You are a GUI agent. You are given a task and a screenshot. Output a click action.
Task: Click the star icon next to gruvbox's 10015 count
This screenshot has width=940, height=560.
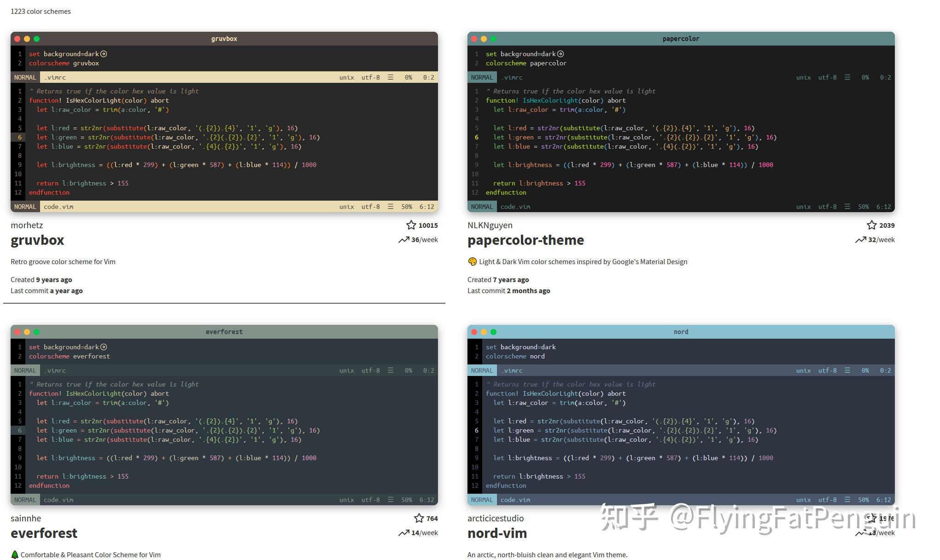411,225
